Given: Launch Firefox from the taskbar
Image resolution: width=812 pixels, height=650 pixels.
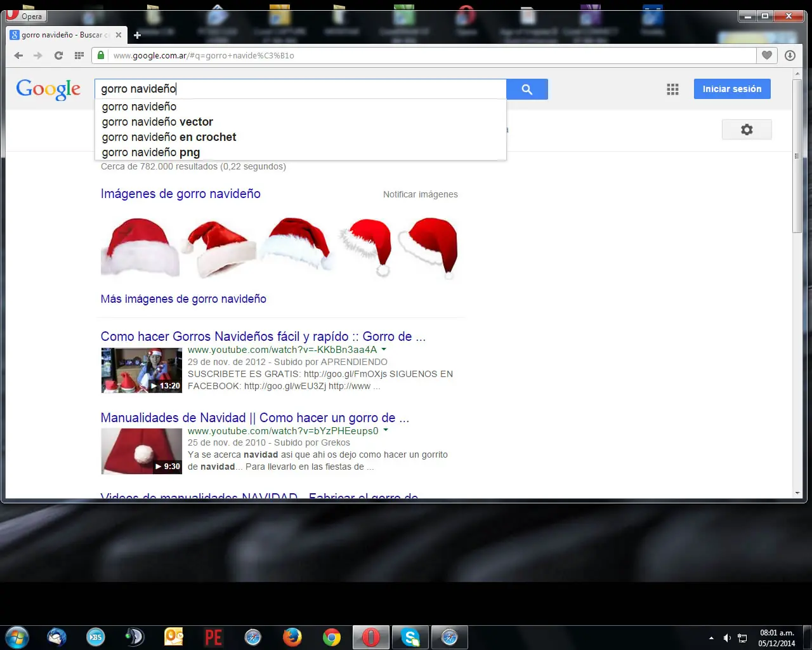Looking at the screenshot, I should click(x=292, y=637).
